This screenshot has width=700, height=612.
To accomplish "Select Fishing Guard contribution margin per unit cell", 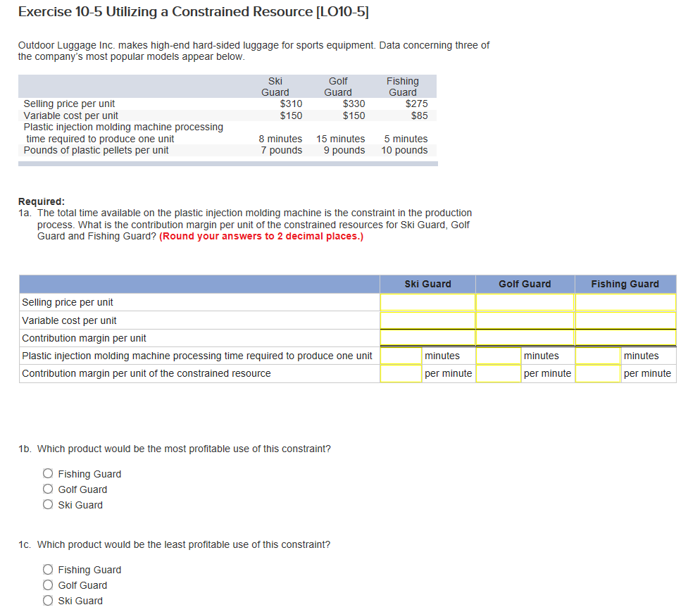I will (x=625, y=338).
